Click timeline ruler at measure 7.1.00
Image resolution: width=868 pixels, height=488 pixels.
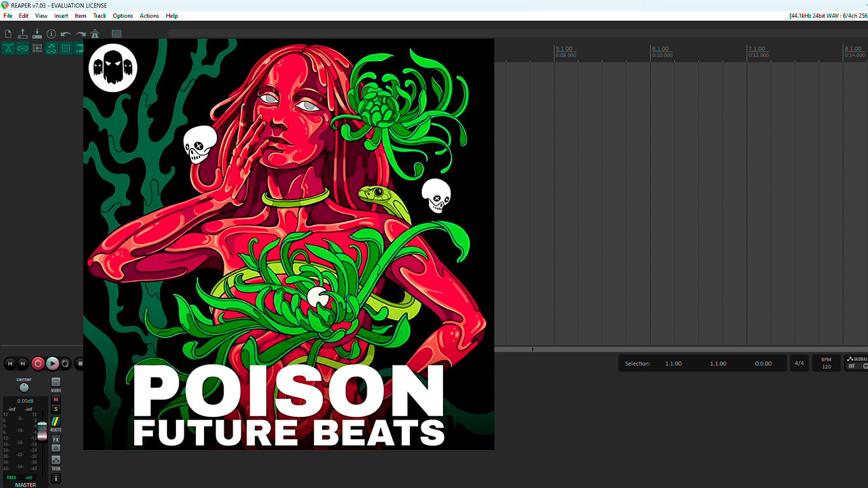tap(757, 51)
